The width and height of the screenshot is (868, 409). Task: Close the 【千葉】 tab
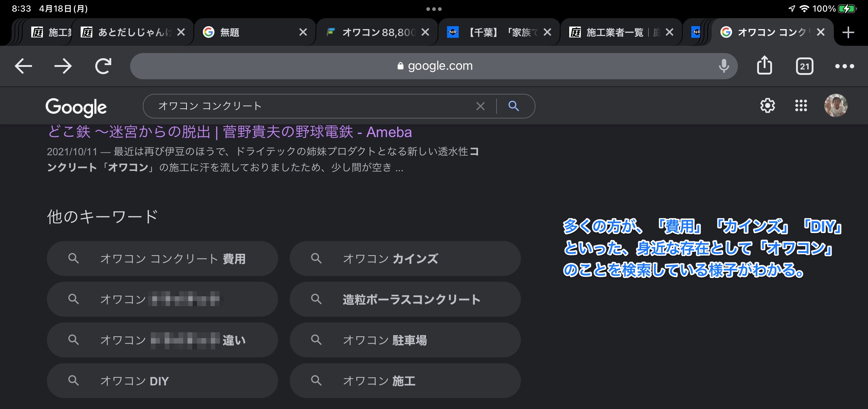pyautogui.click(x=547, y=32)
